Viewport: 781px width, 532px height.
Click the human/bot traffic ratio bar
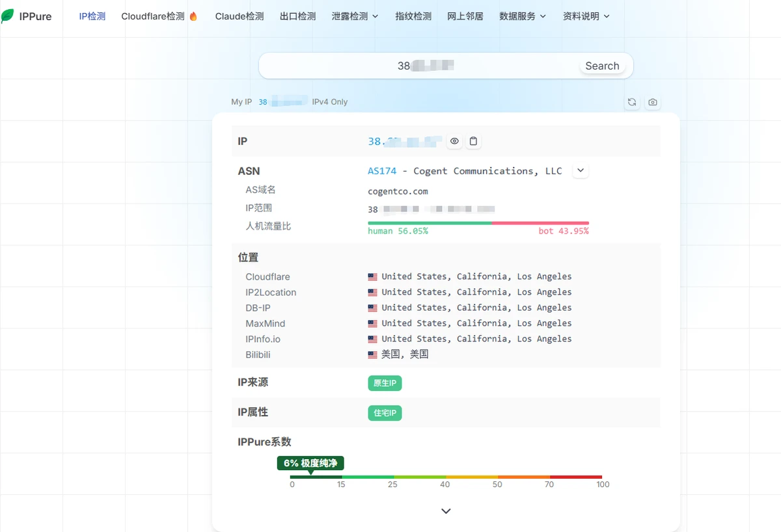click(478, 223)
